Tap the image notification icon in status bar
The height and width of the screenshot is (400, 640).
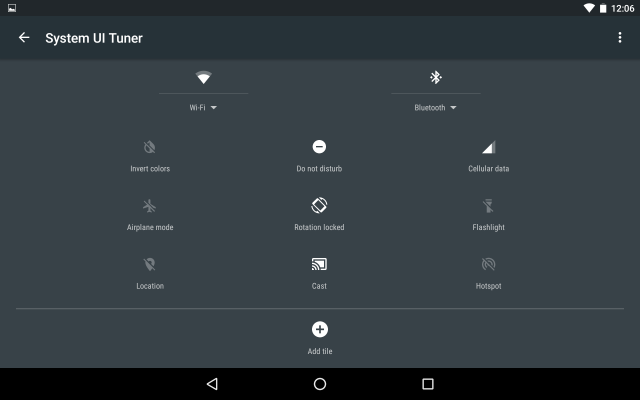coord(12,8)
